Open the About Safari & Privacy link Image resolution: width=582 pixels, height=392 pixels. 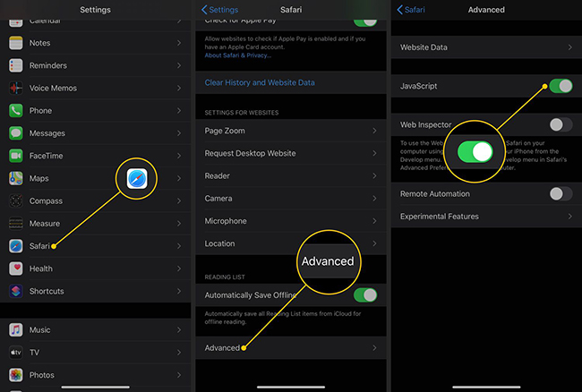coord(238,55)
